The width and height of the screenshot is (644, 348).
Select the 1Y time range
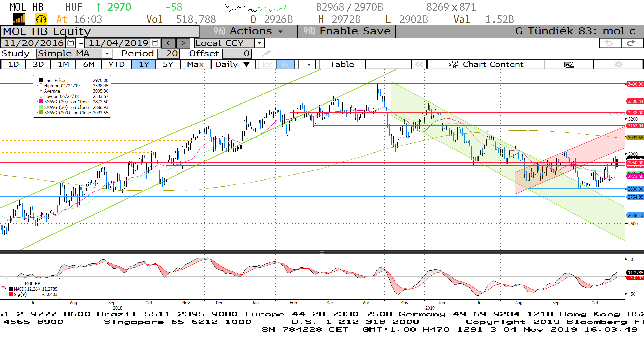pos(144,64)
